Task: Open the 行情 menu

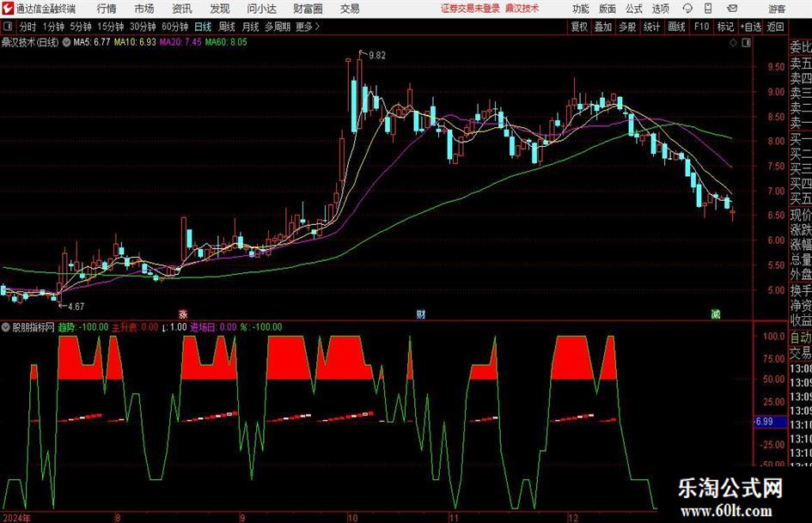Action: tap(107, 9)
